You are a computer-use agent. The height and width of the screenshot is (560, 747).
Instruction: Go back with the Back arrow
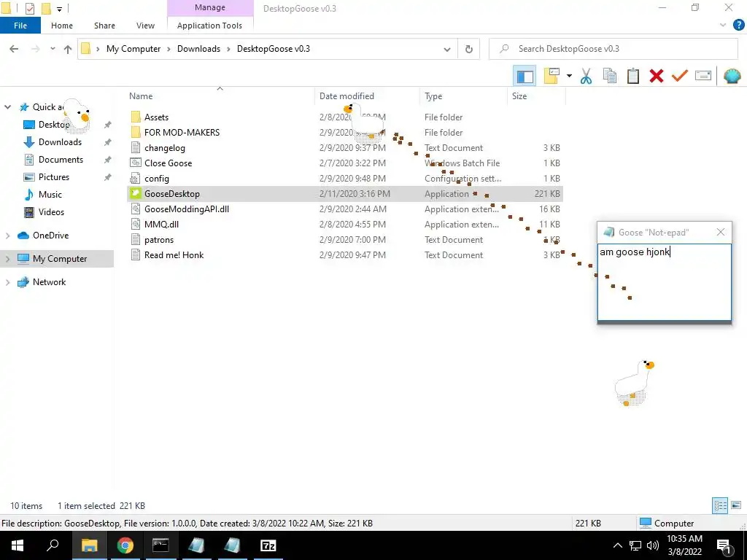[14, 49]
